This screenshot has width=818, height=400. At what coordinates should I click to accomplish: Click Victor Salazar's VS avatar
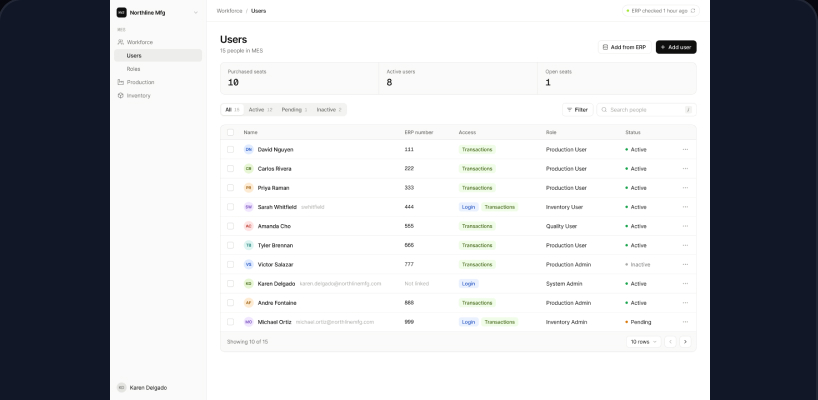point(248,264)
